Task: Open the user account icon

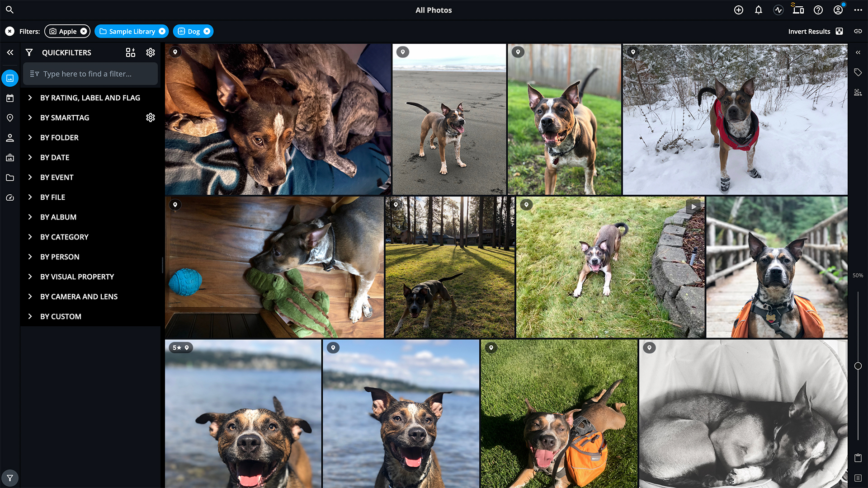Action: click(x=838, y=10)
